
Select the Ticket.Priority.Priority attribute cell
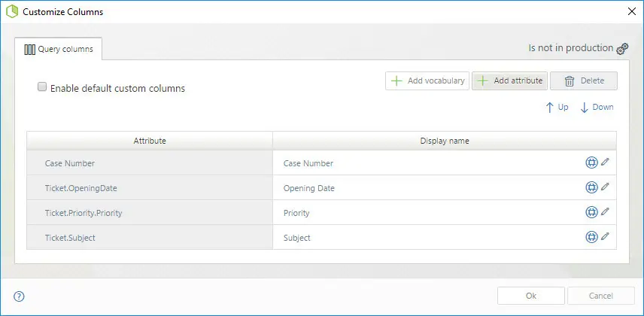(x=150, y=212)
